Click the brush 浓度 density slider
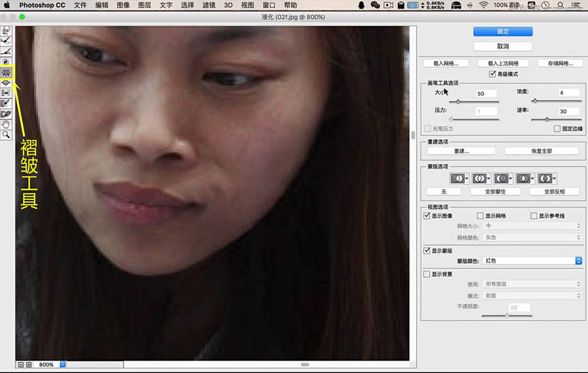This screenshot has width=588, height=373. click(557, 101)
